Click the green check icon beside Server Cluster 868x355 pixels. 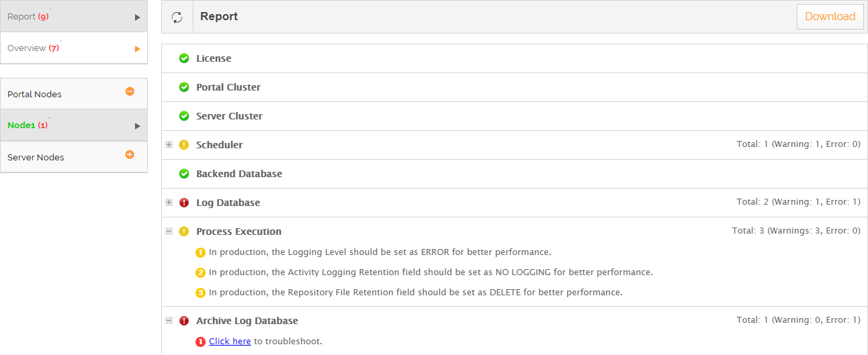tap(184, 116)
